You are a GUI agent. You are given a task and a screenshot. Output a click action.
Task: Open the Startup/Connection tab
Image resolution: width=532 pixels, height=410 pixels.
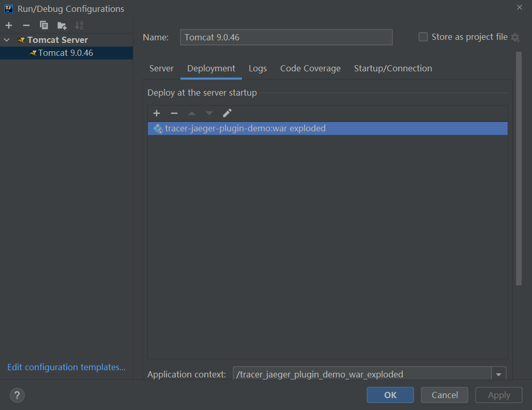click(393, 69)
